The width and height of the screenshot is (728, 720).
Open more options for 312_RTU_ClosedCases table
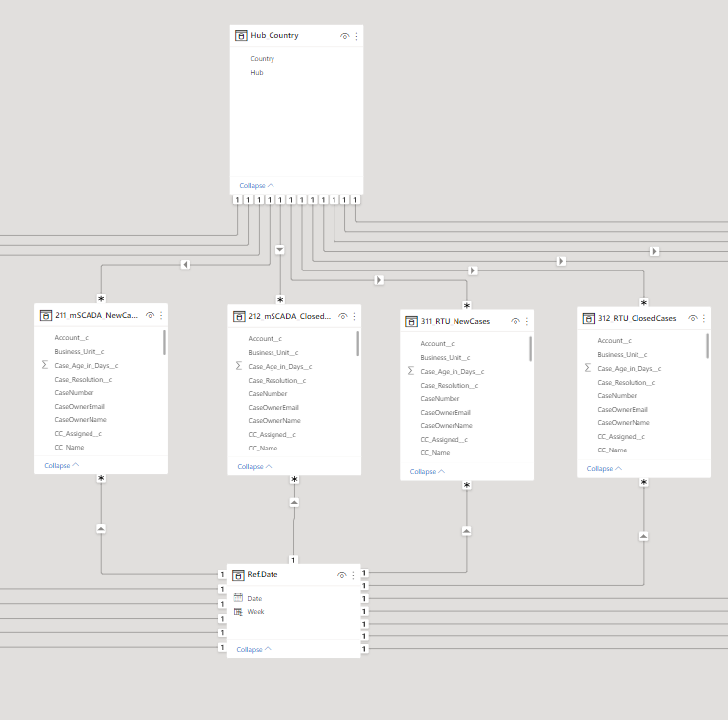pos(703,318)
